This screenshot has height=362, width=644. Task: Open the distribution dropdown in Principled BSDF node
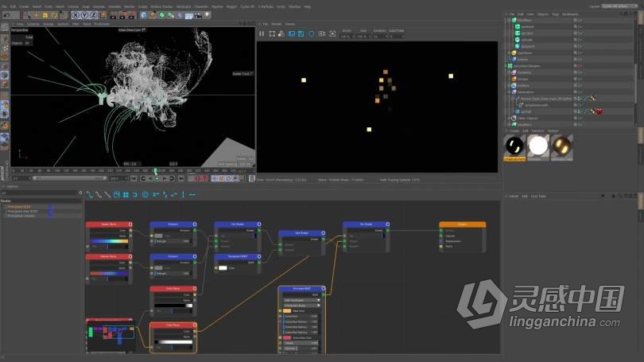tap(302, 301)
